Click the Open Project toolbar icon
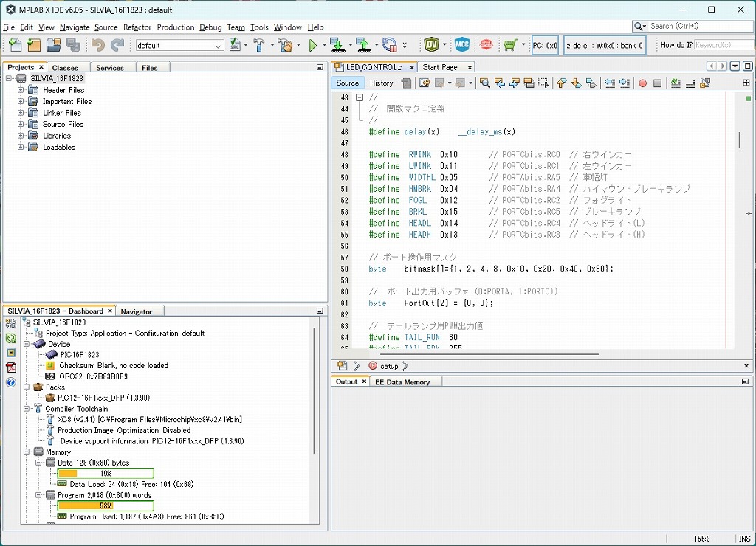This screenshot has width=756, height=546. 53,45
